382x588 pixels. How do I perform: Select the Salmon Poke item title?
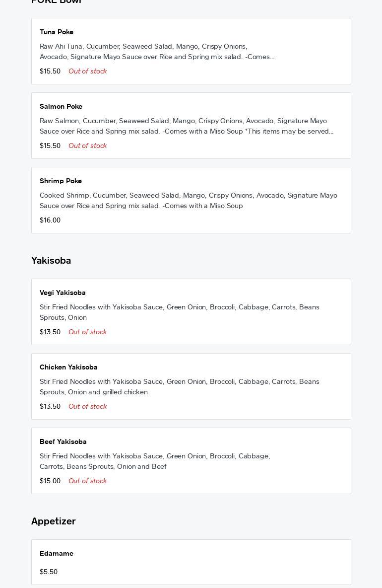pyautogui.click(x=61, y=106)
